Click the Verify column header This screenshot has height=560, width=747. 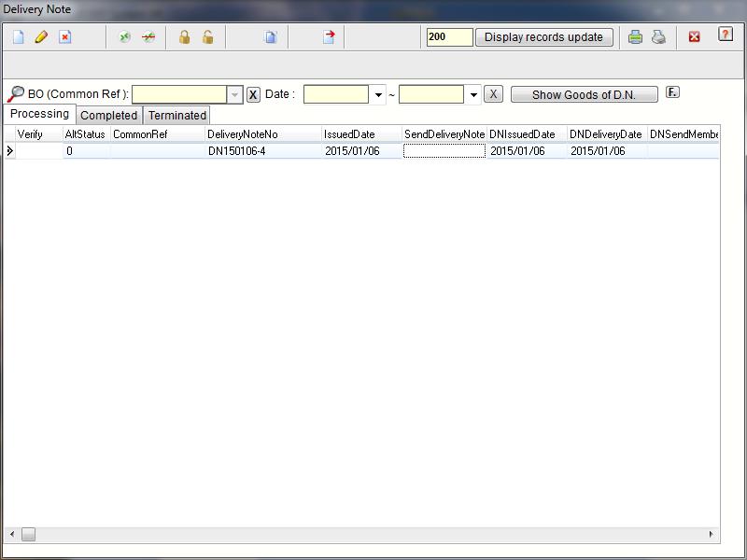39,134
